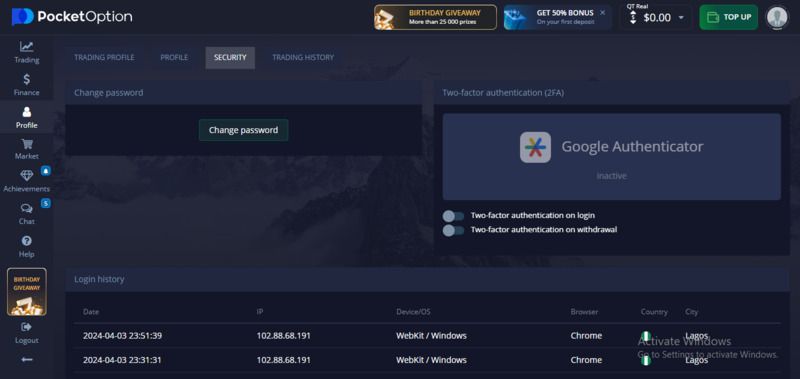This screenshot has height=379, width=800.
Task: Open the Get 50% Bonus banner
Action: [x=558, y=17]
